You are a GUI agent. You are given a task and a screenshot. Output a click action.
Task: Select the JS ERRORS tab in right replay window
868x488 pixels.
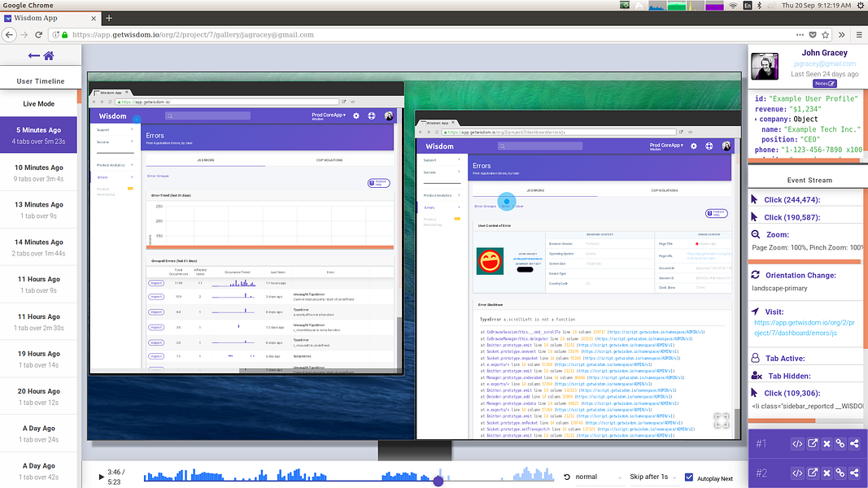[x=534, y=190]
